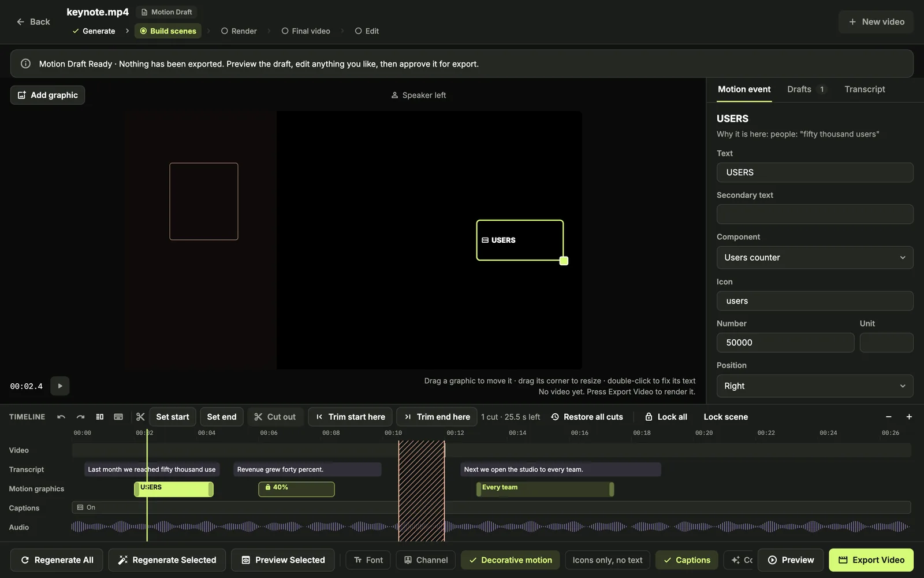Toggle captions track On
This screenshot has height=578, width=924.
491,507
